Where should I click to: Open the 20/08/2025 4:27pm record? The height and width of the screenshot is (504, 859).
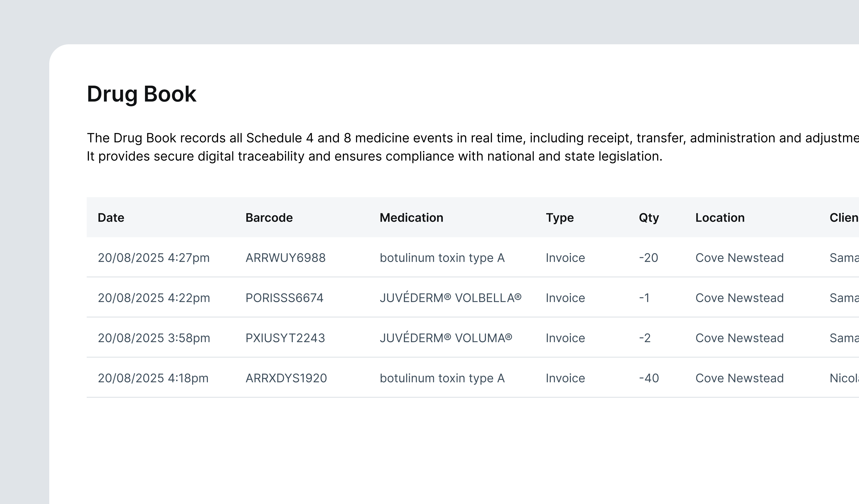pos(153,258)
